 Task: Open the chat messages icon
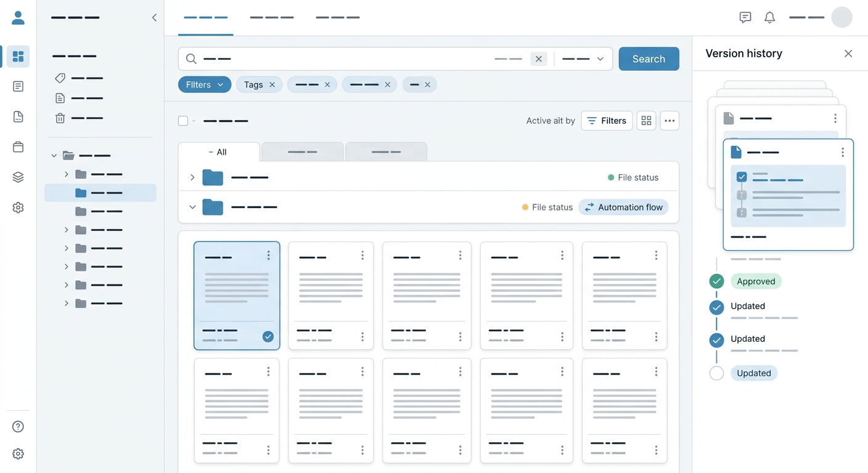745,18
